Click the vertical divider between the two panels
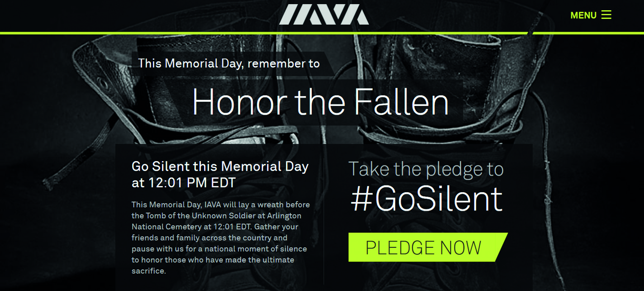This screenshot has width=644, height=291. [324, 227]
